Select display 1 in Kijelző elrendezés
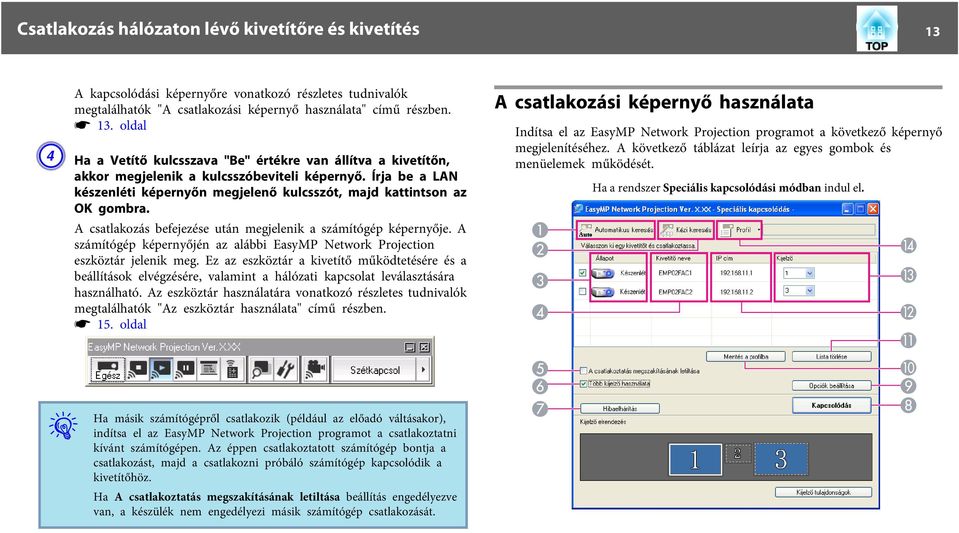This screenshot has width=959, height=533. 695,459
